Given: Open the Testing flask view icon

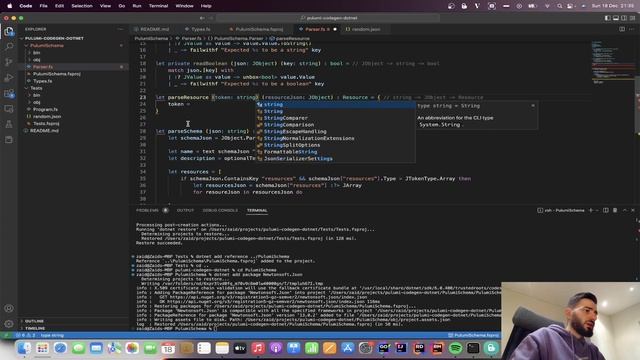Looking at the screenshot, I should click(9, 124).
